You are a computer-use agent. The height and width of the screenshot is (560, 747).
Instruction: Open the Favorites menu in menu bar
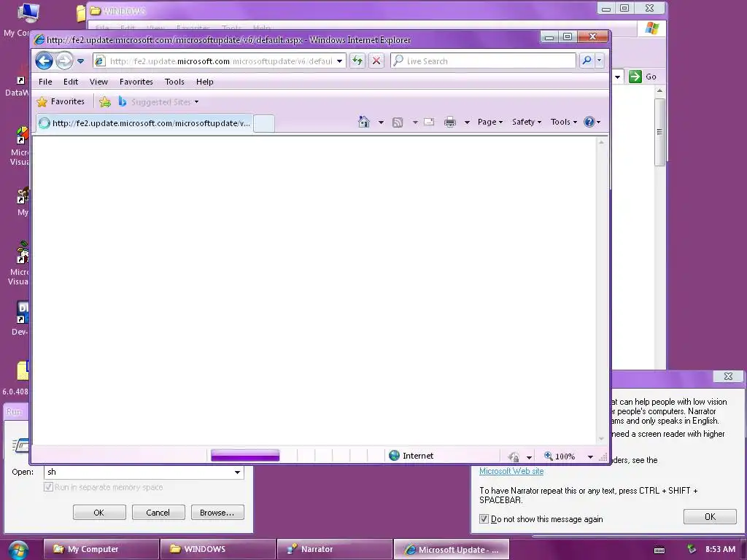[x=136, y=82]
